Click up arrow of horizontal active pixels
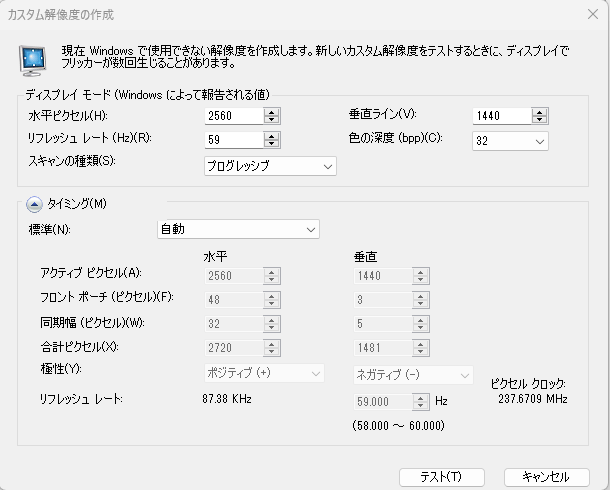 click(272, 272)
